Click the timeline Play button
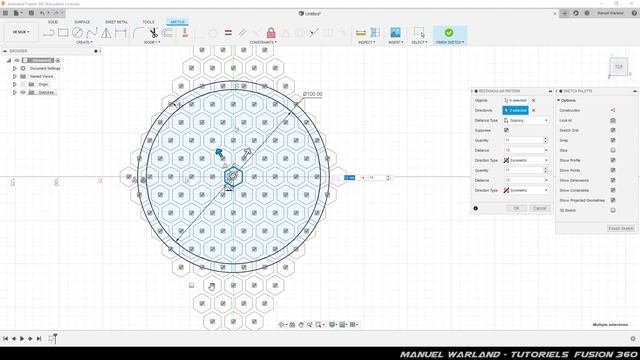Screen dimensions: 640x360 click(x=22, y=338)
